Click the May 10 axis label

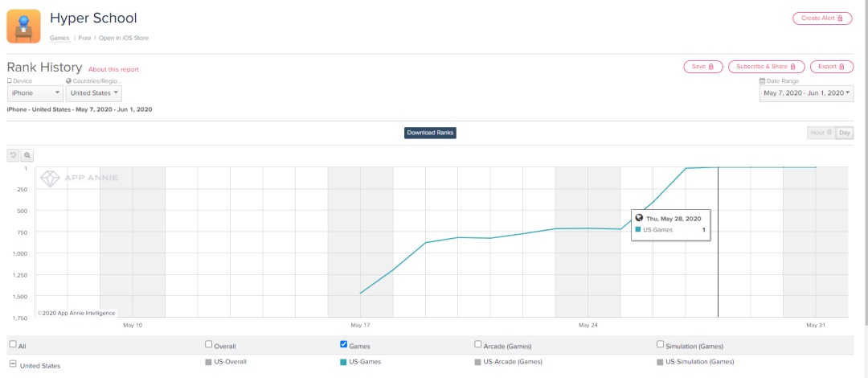coord(133,326)
